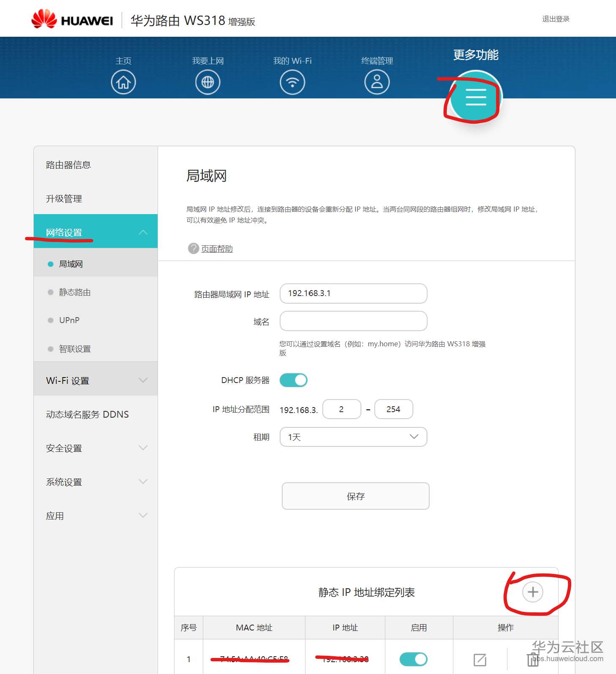Screen dimensions: 616x674
Task: Click the 静态 IP 地址绑定列表 title
Action: pyautogui.click(x=367, y=592)
